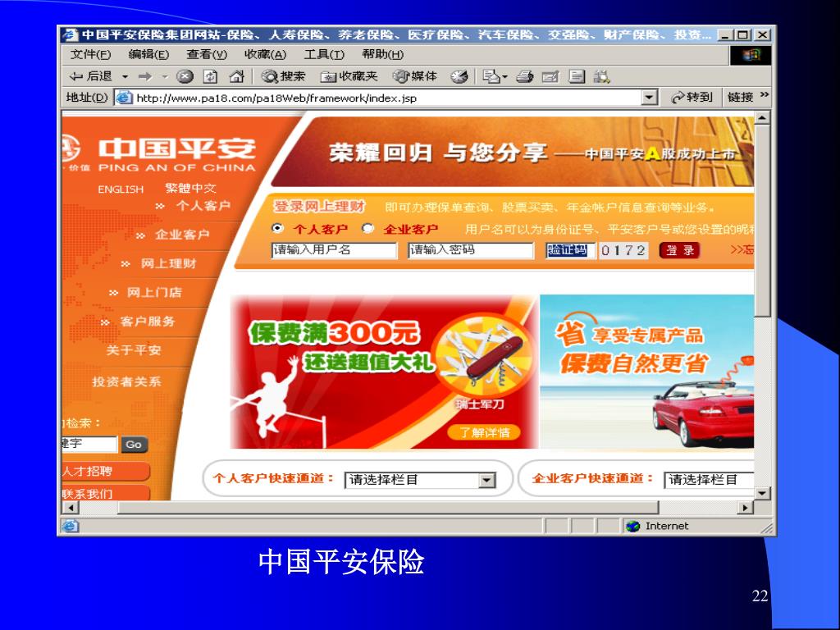Screen dimensions: 840x630
Task: Click the IE page icon in the status bar
Action: pos(71,526)
